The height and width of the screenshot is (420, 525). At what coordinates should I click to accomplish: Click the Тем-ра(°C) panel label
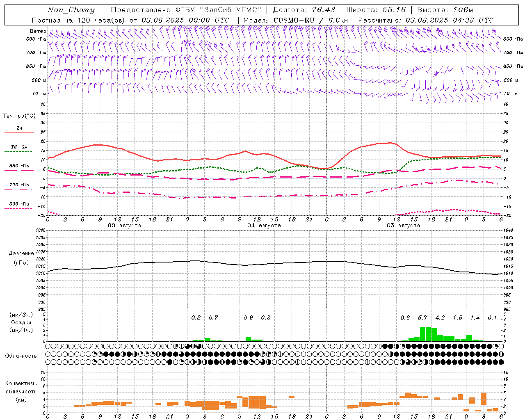tap(19, 116)
